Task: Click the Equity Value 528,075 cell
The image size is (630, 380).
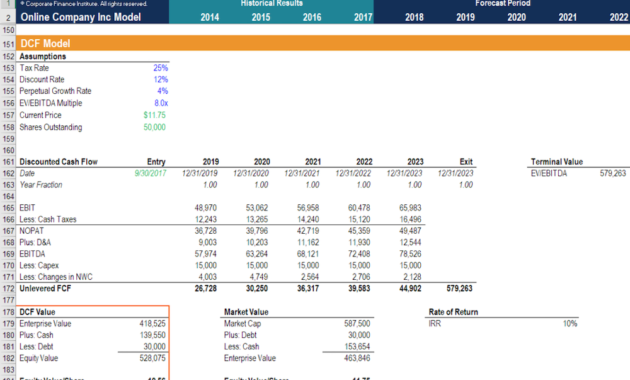Action: coord(152,358)
